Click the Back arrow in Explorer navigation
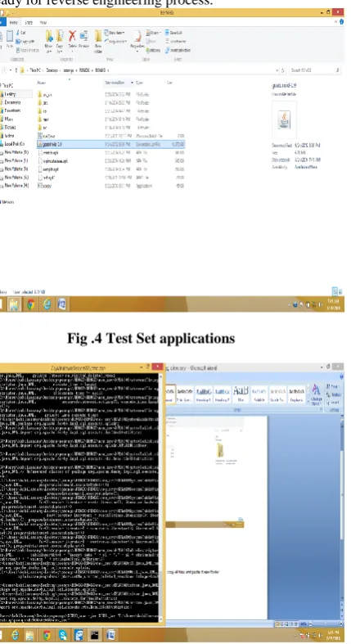 [x=4, y=70]
